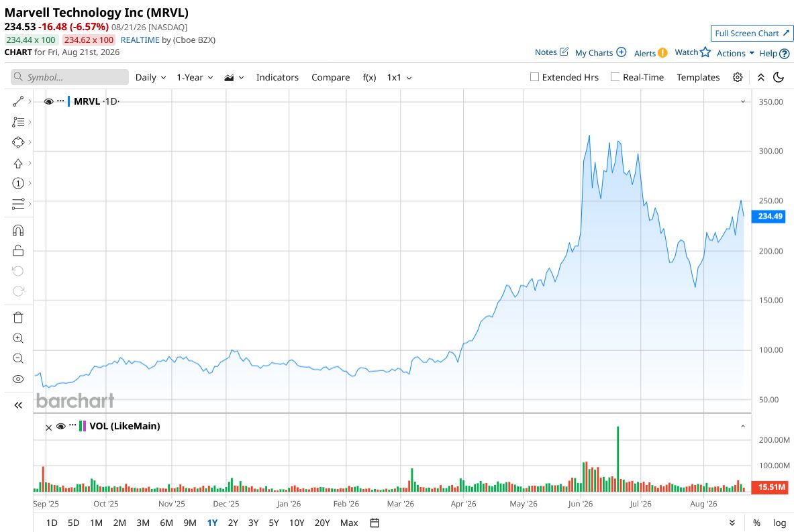Click the VOL color bars swatch
The height and width of the screenshot is (532, 794).
(83, 426)
